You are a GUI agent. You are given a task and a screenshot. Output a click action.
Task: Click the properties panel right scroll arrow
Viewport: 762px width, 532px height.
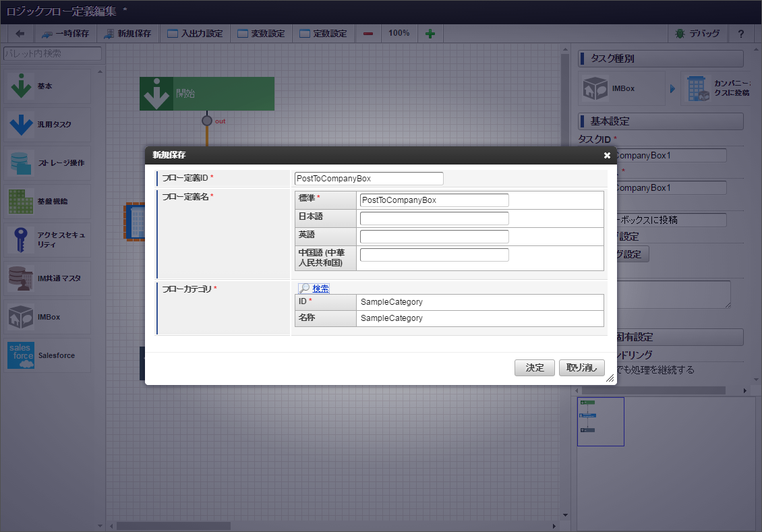[745, 390]
